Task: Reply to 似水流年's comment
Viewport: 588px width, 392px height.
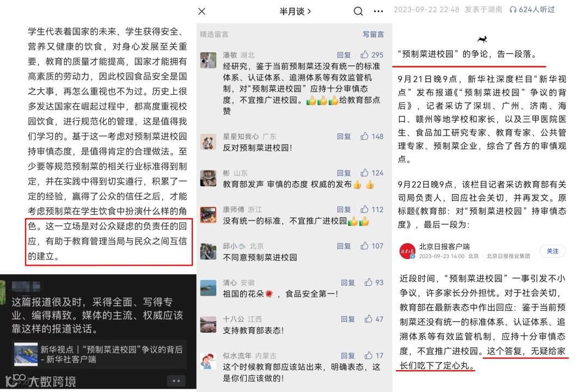Action: coord(347,356)
